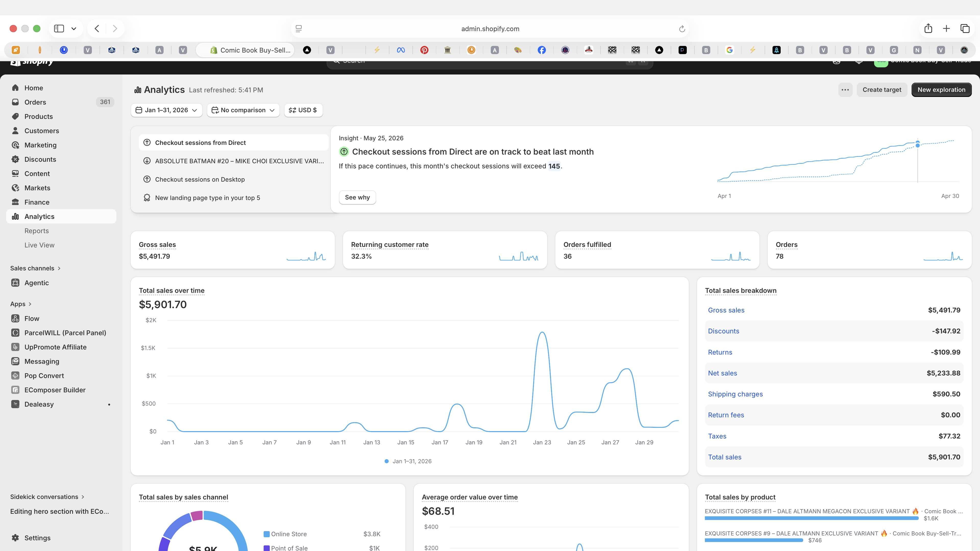Open the Shipping charges link
The image size is (980, 551).
pos(735,394)
